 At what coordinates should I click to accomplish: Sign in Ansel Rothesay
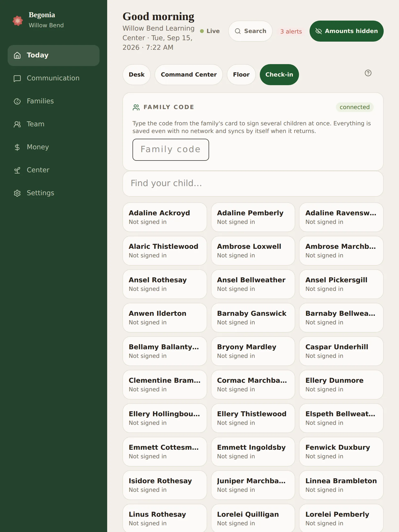pos(165,284)
